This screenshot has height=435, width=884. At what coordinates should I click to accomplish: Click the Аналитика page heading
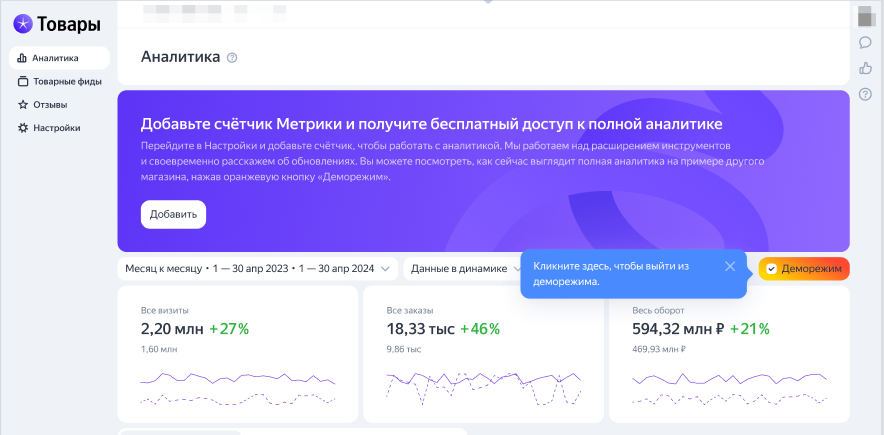point(180,57)
